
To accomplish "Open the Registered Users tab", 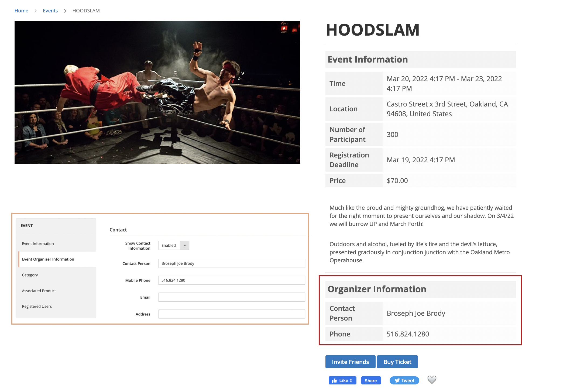I will (37, 306).
